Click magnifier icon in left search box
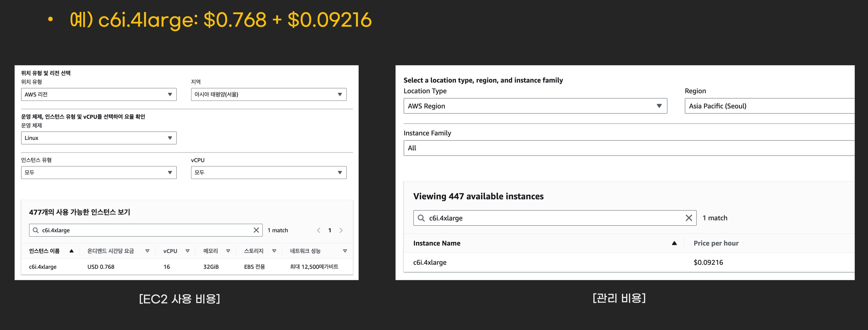The height and width of the screenshot is (330, 868). click(x=36, y=230)
